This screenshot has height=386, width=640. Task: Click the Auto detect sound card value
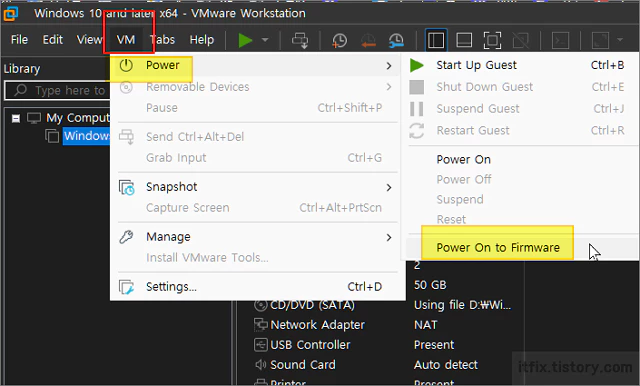tap(446, 364)
